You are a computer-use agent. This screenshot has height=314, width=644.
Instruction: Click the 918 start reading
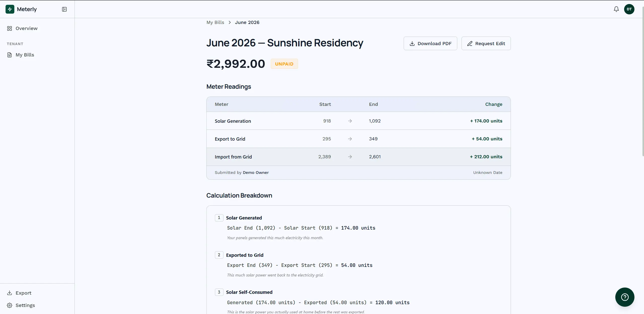click(327, 121)
